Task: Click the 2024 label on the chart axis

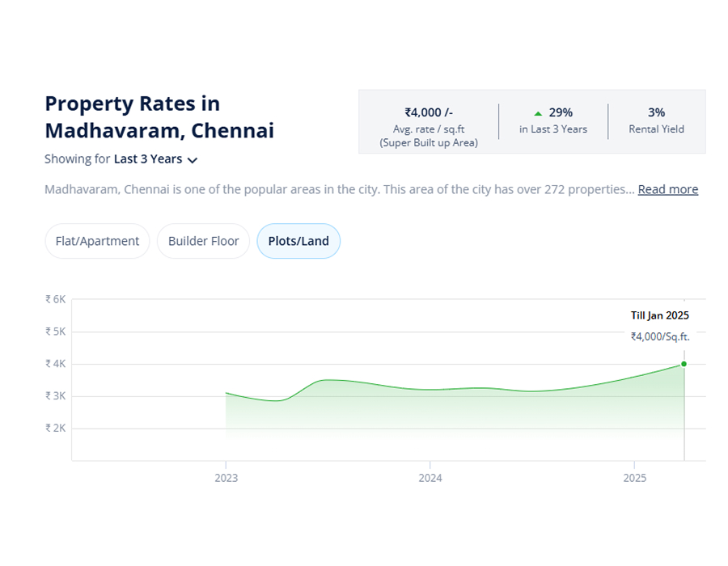Action: 430,478
